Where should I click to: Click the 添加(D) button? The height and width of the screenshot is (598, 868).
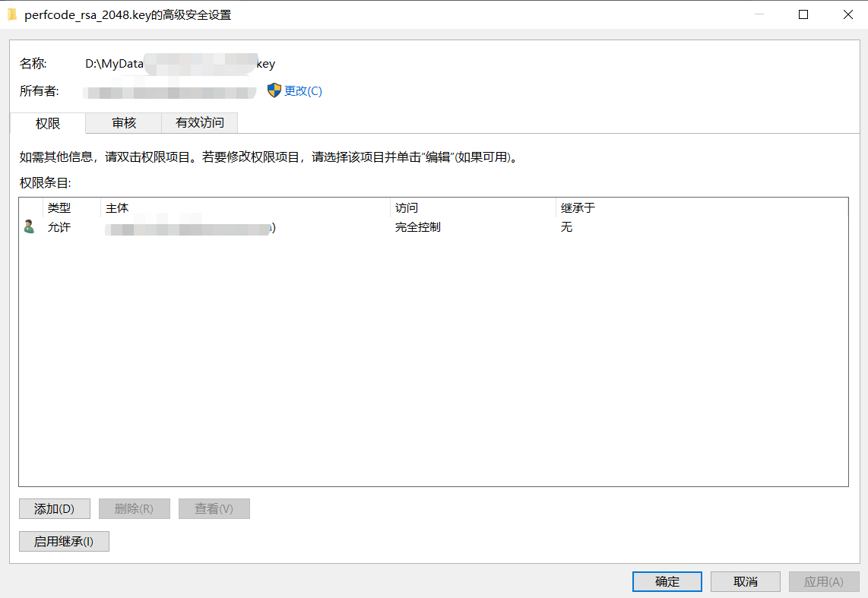[x=54, y=508]
